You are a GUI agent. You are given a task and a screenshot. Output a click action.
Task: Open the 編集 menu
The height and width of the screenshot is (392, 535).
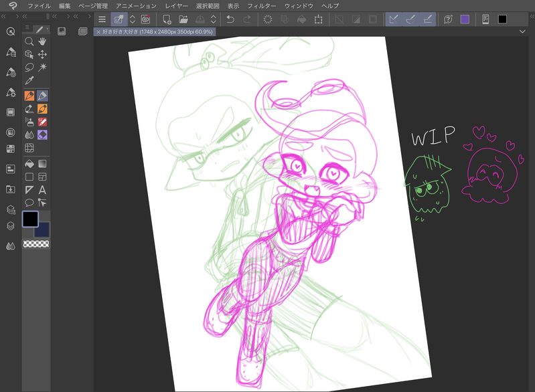click(64, 6)
